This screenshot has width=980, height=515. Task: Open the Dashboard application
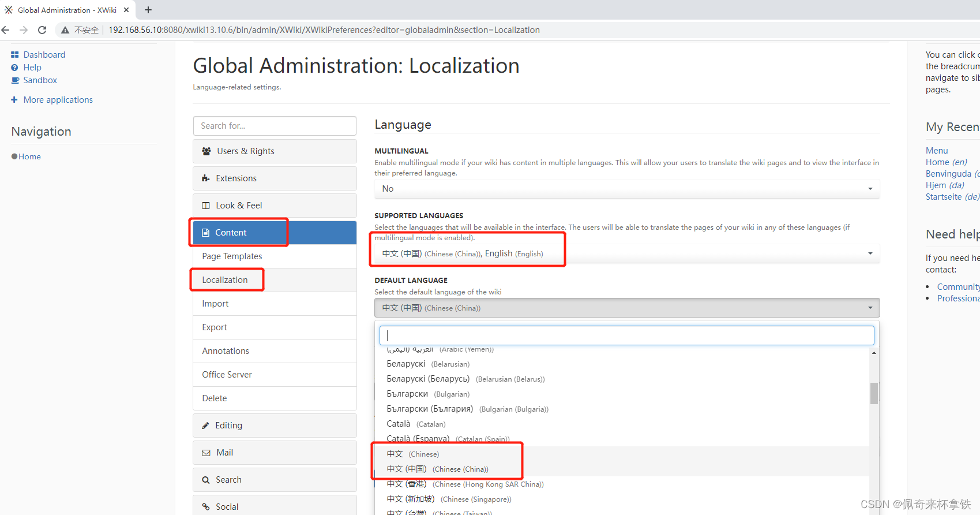click(44, 55)
